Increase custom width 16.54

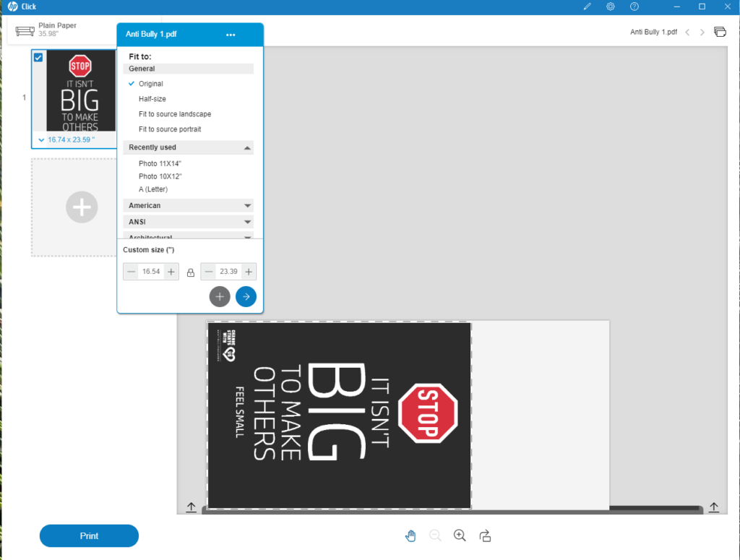pos(171,272)
